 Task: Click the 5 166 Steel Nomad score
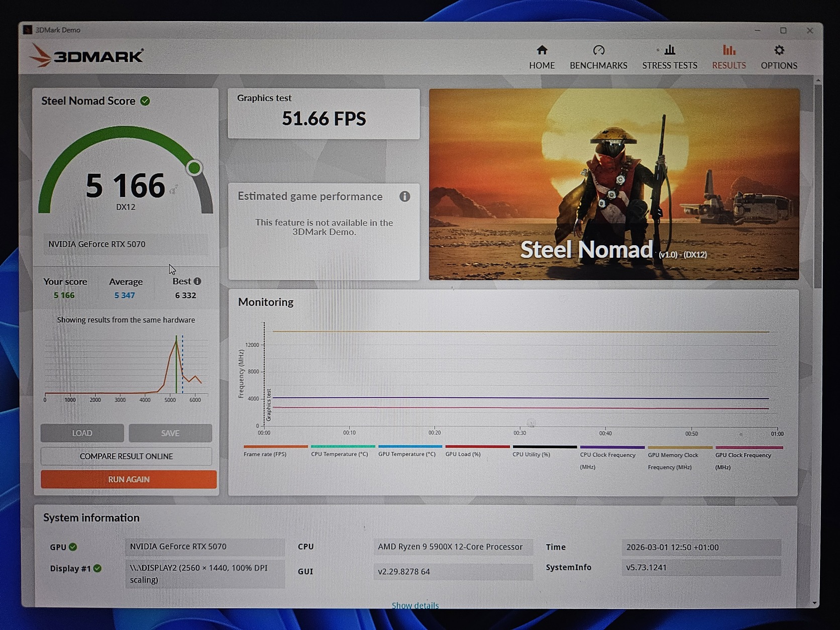coord(125,185)
